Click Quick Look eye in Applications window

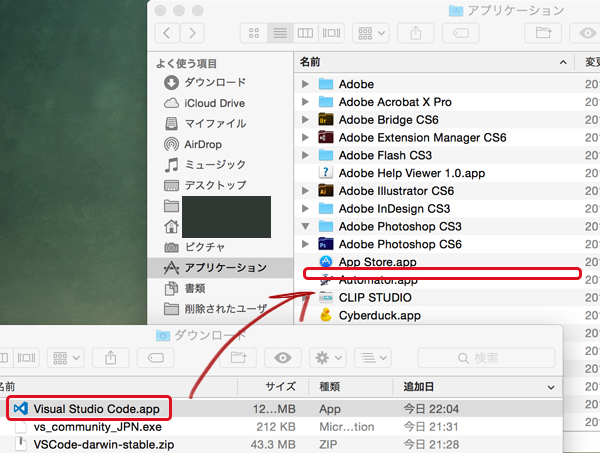(x=586, y=33)
